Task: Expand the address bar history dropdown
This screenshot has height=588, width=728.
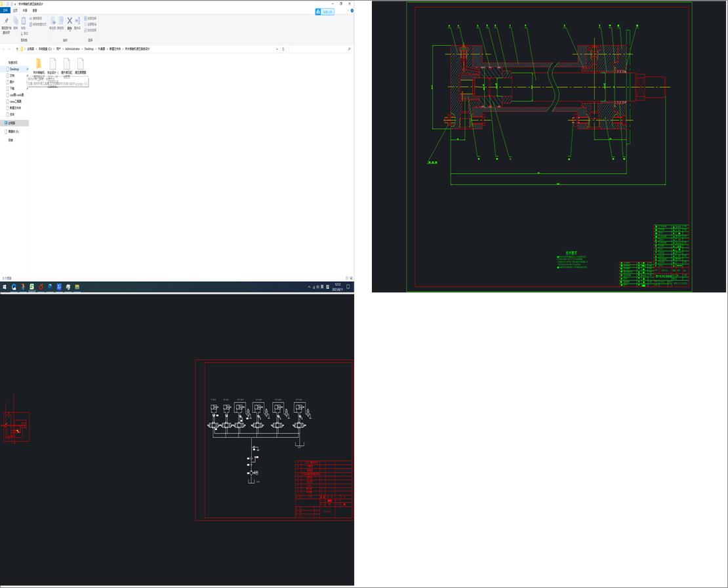Action: pyautogui.click(x=277, y=49)
